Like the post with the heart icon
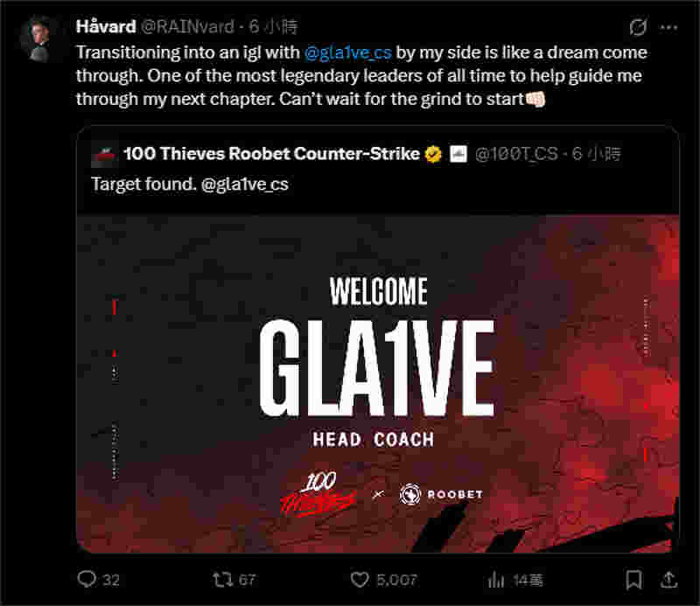Image resolution: width=700 pixels, height=606 pixels. (360, 580)
